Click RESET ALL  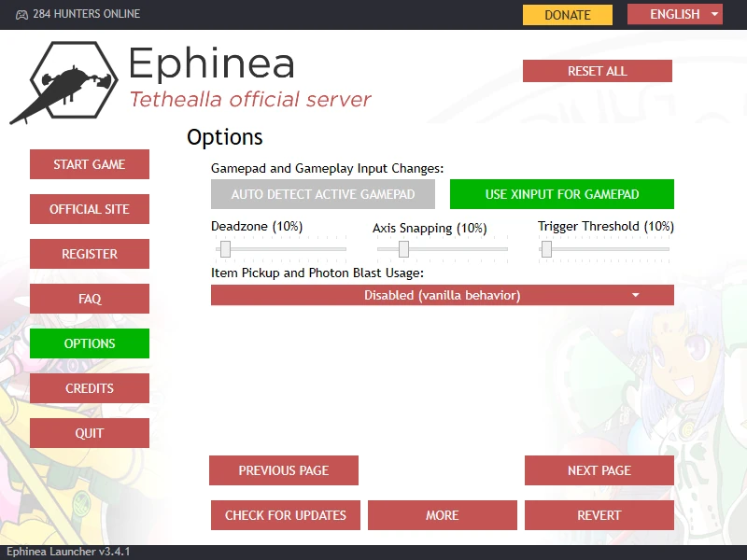point(597,71)
